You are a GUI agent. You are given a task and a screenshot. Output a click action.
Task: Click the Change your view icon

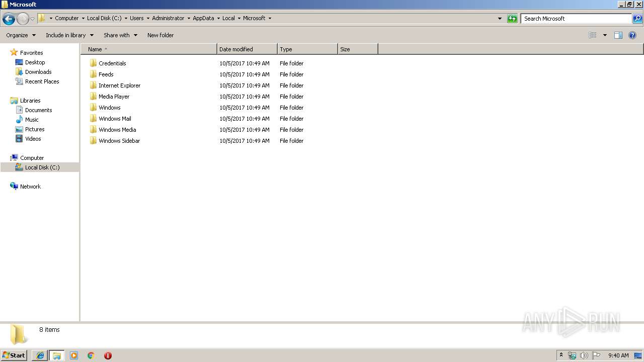[593, 35]
